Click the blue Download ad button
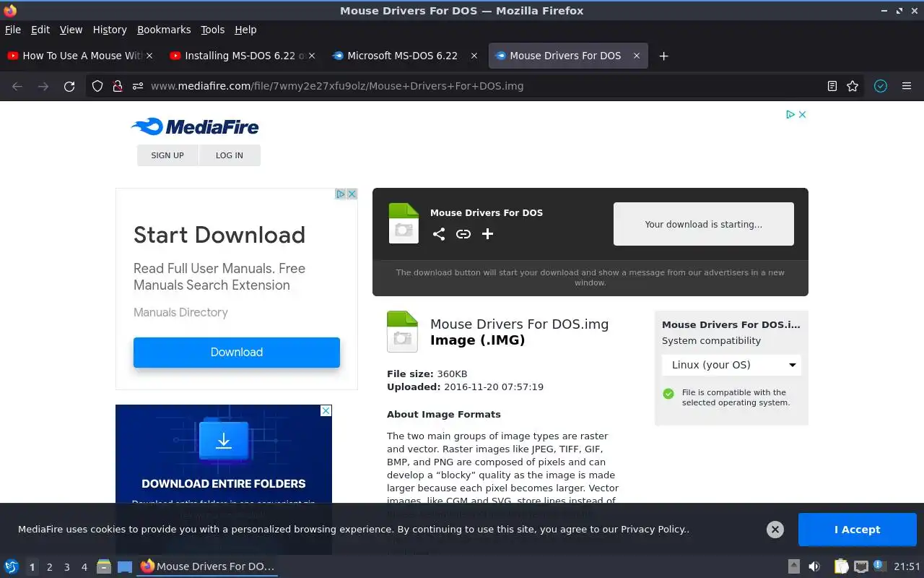This screenshot has height=578, width=924. (237, 353)
